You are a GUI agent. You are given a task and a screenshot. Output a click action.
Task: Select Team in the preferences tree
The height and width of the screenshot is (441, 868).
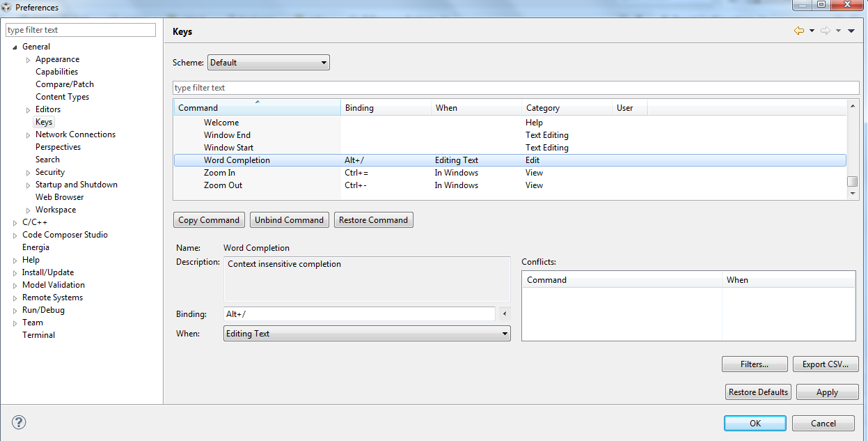(32, 323)
